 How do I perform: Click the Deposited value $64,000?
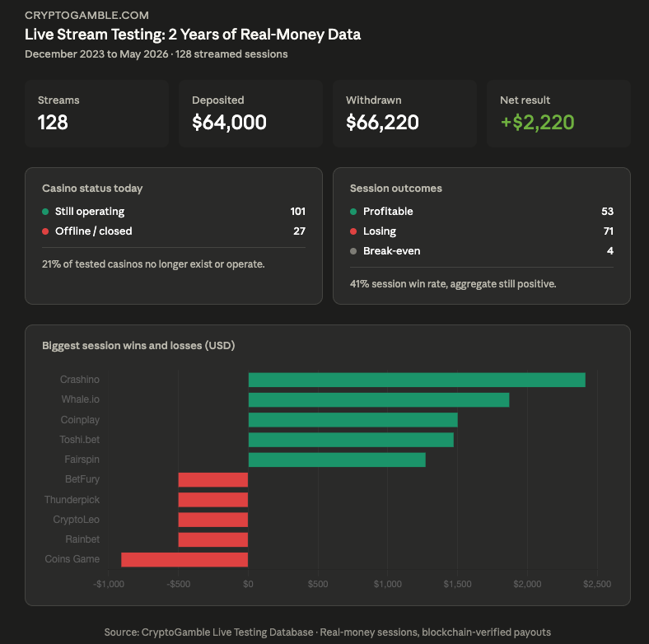pyautogui.click(x=229, y=123)
